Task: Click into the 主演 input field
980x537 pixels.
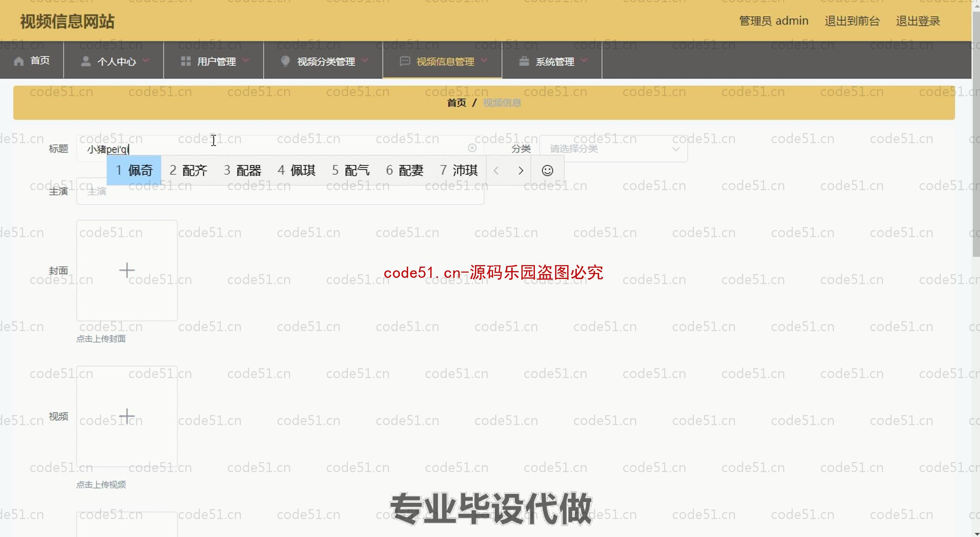Action: click(280, 191)
